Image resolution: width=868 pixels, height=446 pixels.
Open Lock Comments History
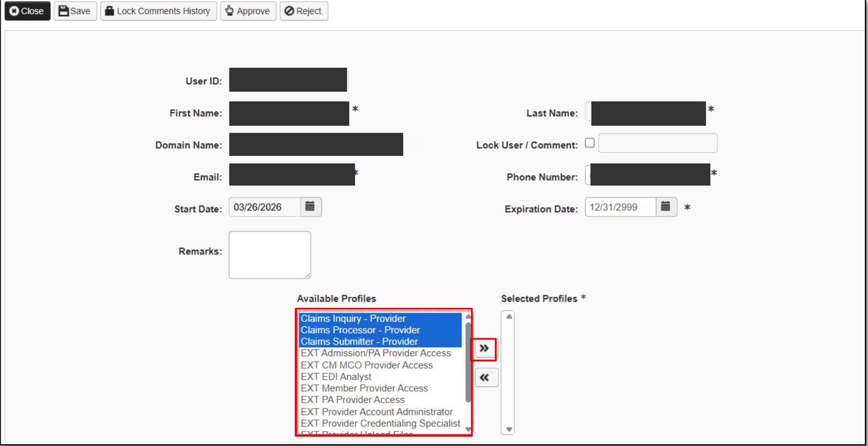coord(158,11)
